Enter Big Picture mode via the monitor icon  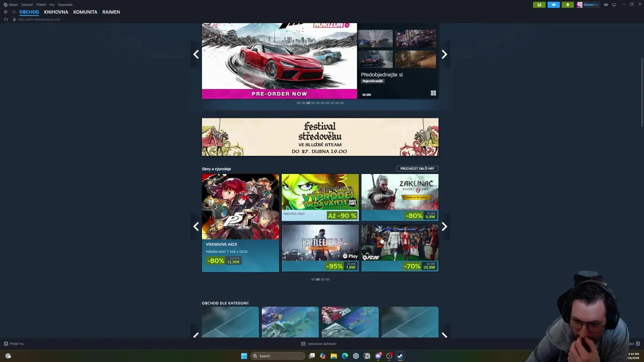pos(614,5)
